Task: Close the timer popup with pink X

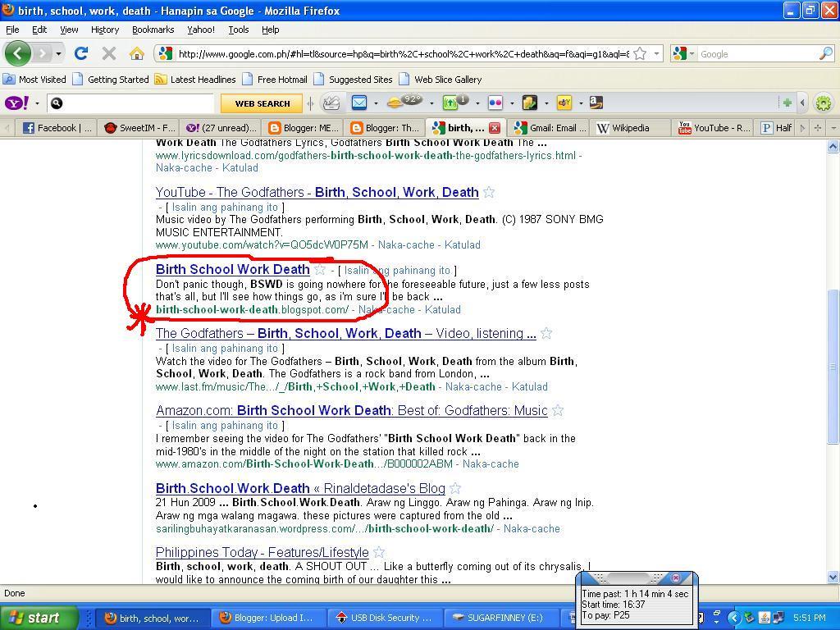Action: click(676, 577)
